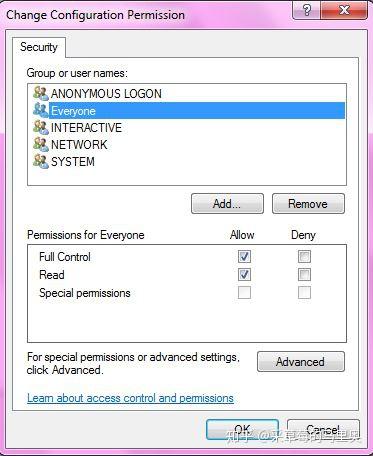373x456 pixels.
Task: Close the Change Configuration Permission dialog
Action: pyautogui.click(x=344, y=10)
